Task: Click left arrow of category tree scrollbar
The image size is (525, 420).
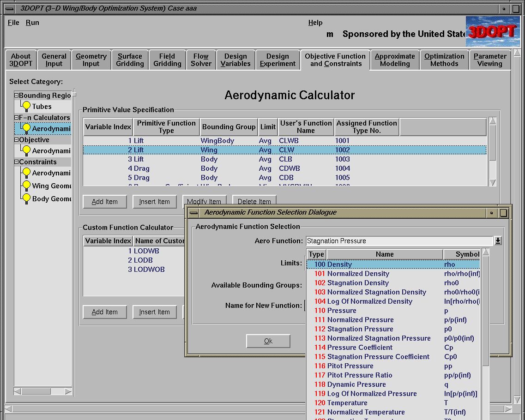Action: (x=18, y=391)
